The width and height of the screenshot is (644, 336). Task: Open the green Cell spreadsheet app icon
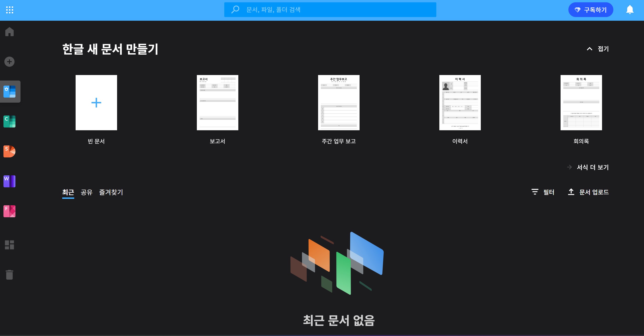point(9,122)
